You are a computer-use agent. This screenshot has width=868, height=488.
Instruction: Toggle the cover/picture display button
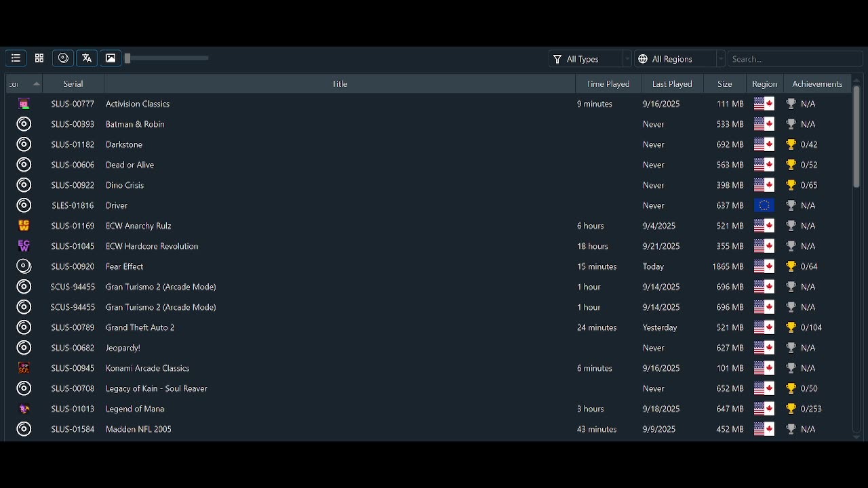(111, 58)
